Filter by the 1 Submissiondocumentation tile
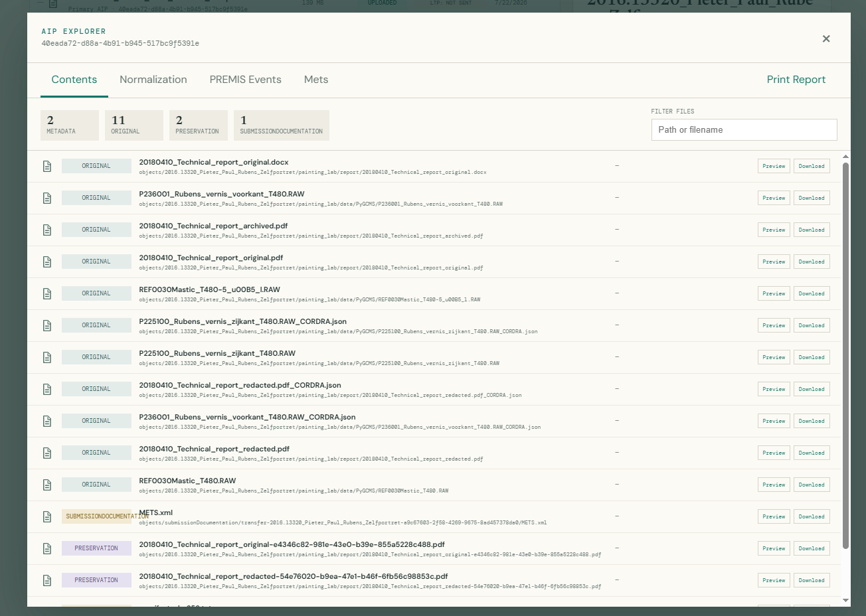Viewport: 866px width, 616px height. coord(282,125)
